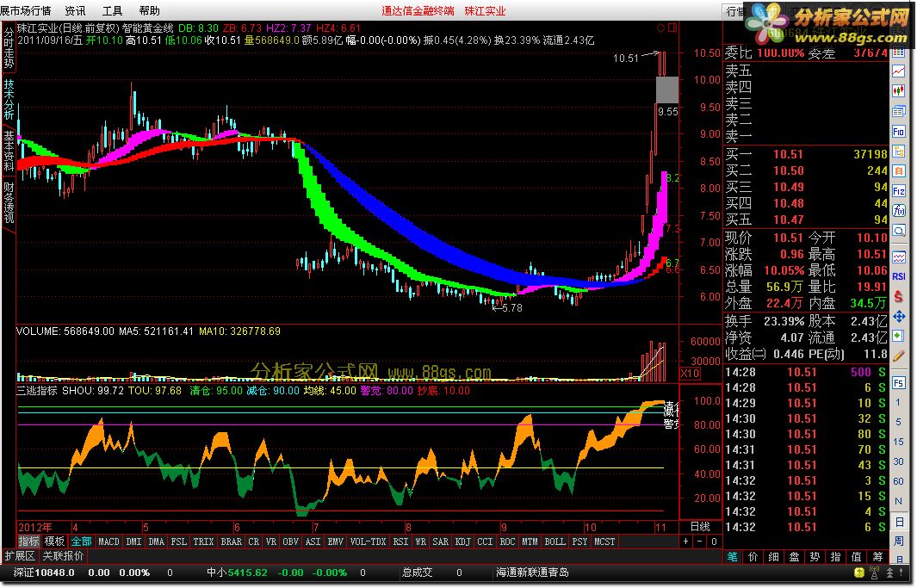
Task: Switch to 基本资料 side tab
Action: point(9,150)
